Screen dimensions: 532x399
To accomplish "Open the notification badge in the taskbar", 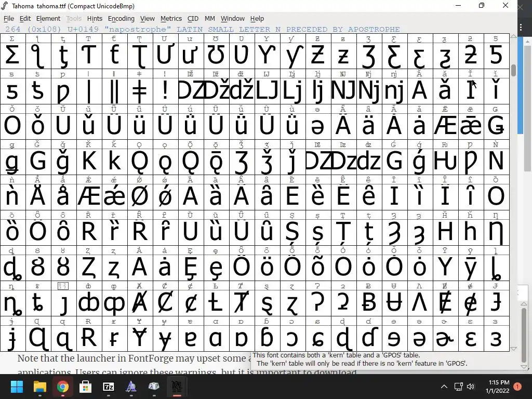I will (x=517, y=387).
